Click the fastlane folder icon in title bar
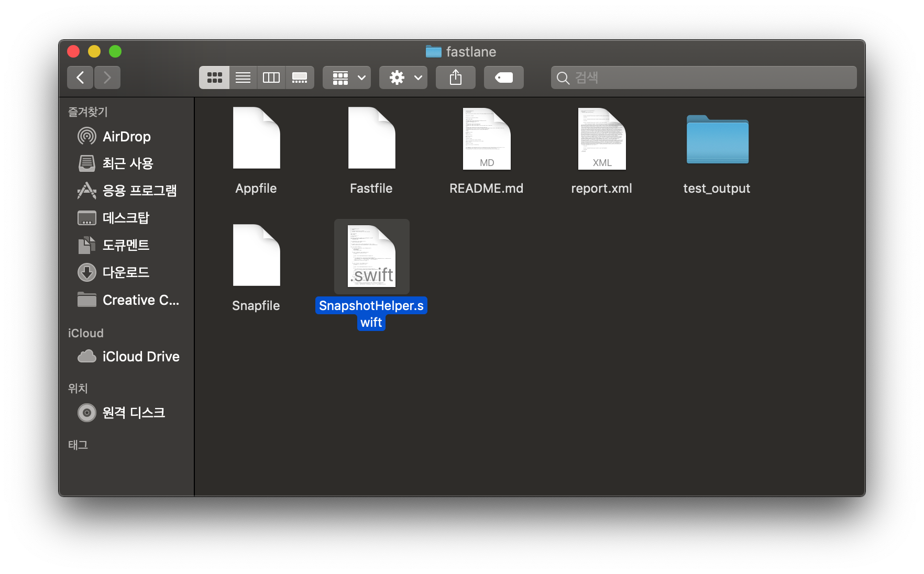 (x=434, y=51)
